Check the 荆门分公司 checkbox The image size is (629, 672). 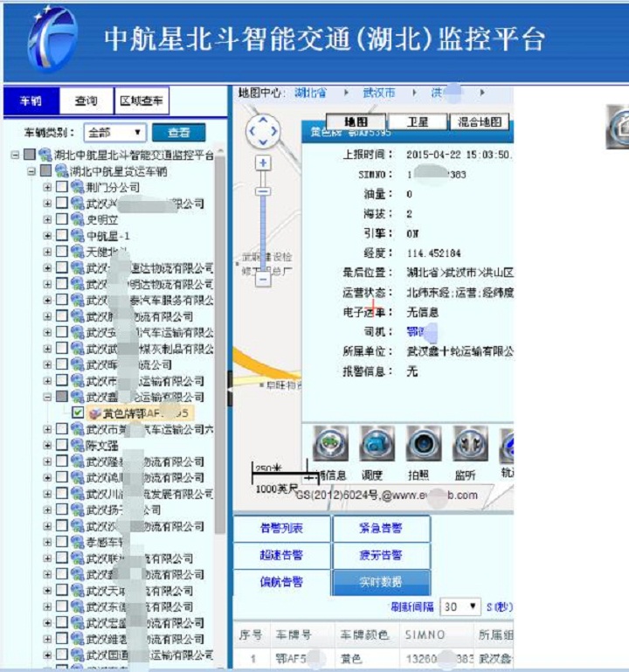62,186
